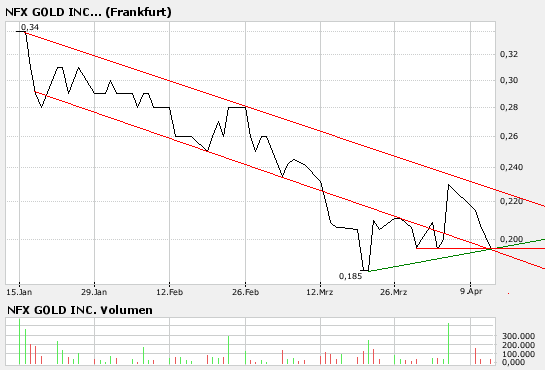Click the '26.Mrz' date axis label

click(x=393, y=292)
